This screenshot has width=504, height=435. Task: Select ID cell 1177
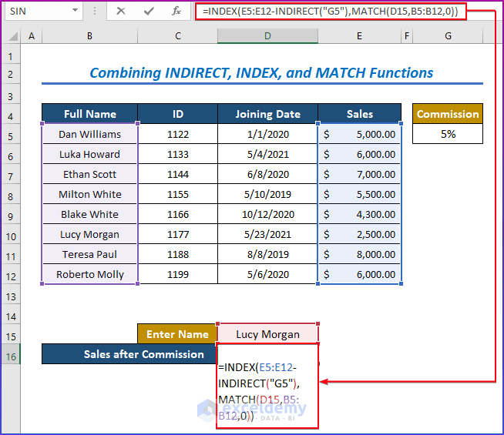(x=178, y=234)
